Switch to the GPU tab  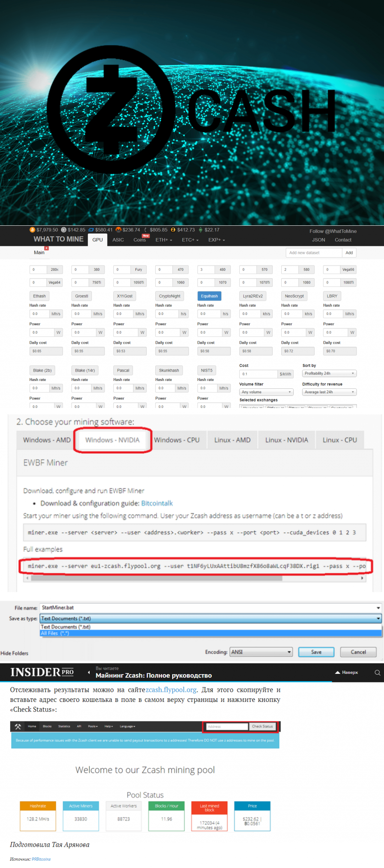pos(97,240)
